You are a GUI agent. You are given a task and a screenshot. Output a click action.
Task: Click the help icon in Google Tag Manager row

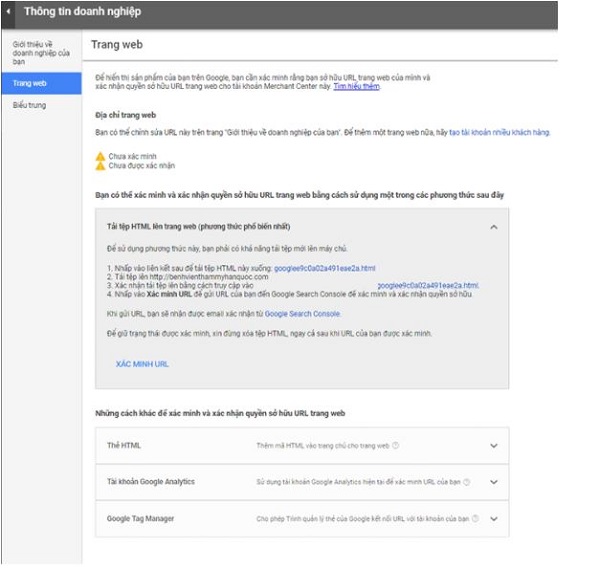475,519
